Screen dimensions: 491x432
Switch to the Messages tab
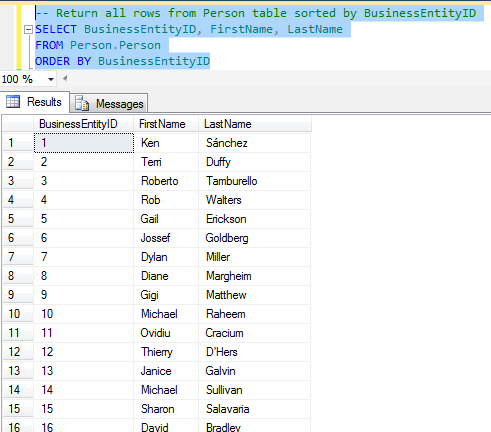[109, 103]
